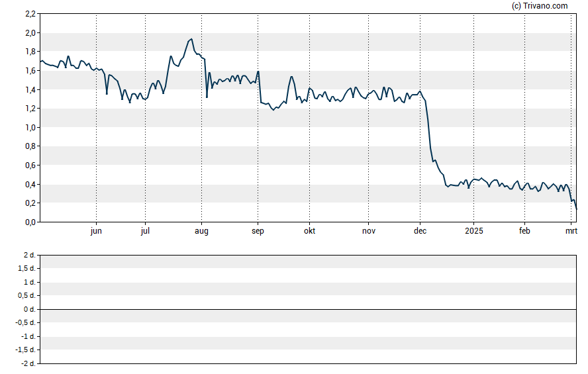Image resolution: width=588 pixels, height=374 pixels.
Task: Click the 1,0 price axis value
Action: (x=30, y=127)
